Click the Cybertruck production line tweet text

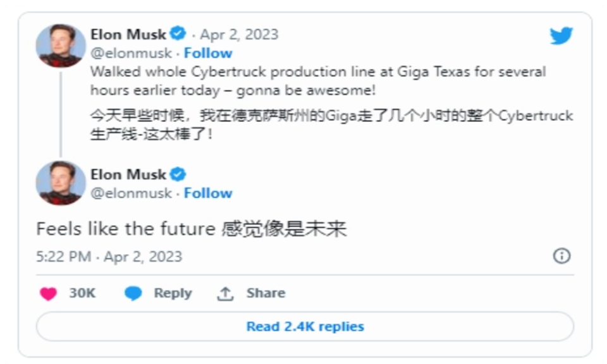pos(316,81)
